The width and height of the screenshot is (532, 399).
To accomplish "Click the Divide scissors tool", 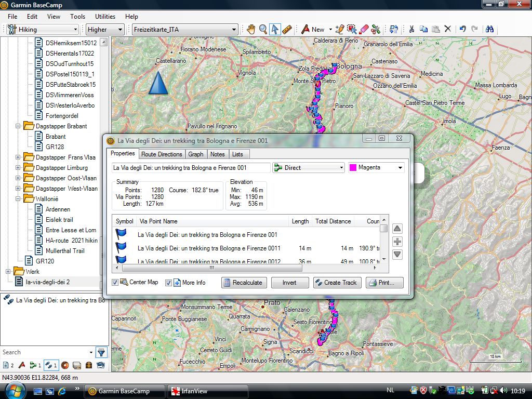I will click(x=376, y=30).
